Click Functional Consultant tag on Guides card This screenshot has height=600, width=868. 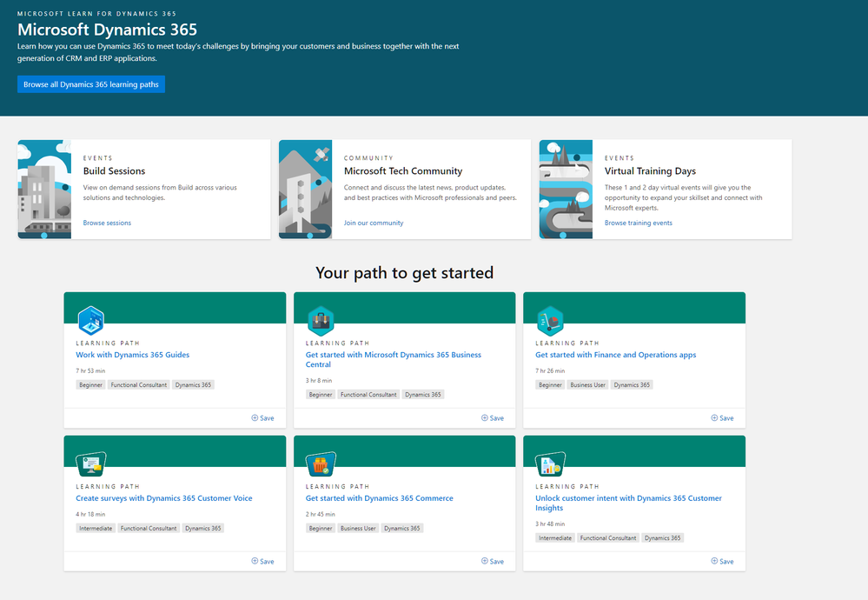tap(138, 384)
